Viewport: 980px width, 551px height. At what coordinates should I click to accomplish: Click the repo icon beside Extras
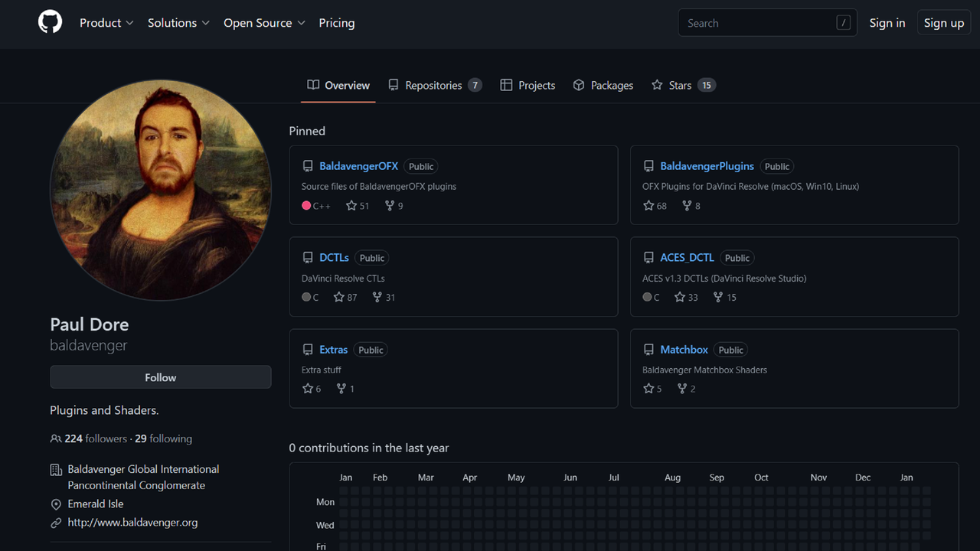coord(308,350)
